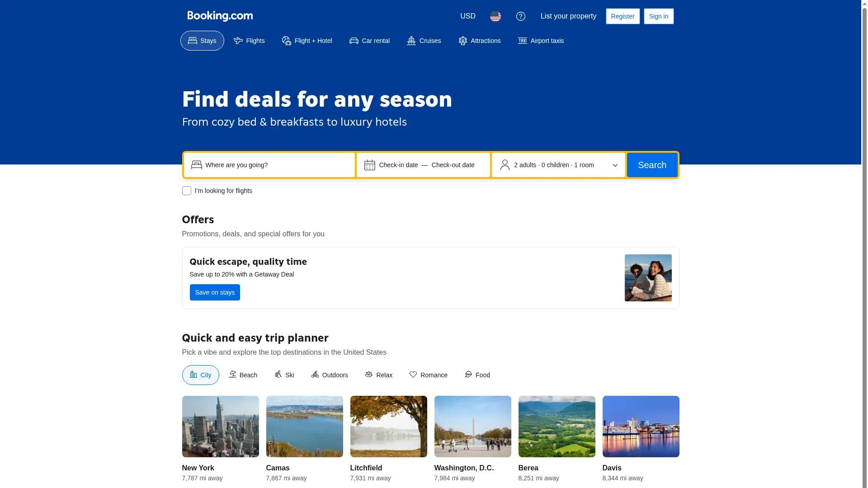The image size is (868, 488).
Task: Open Flight + Hotel section icon
Action: [x=286, y=40]
